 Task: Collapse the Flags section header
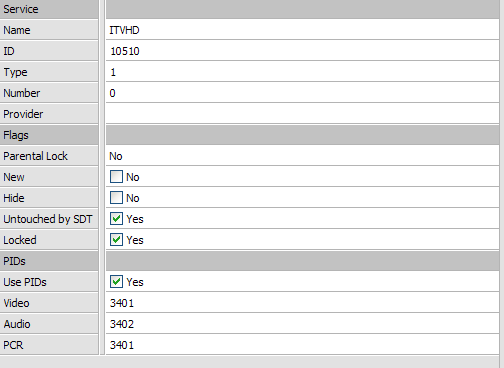49,135
